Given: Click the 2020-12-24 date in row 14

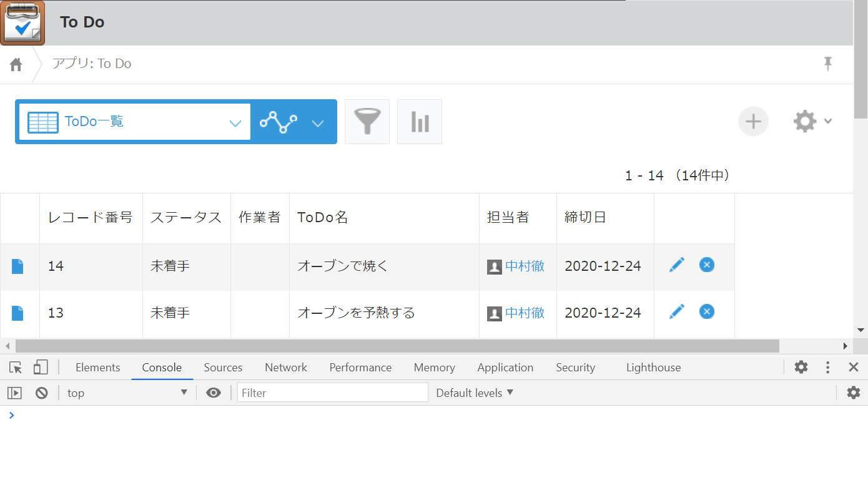Looking at the screenshot, I should [x=603, y=266].
